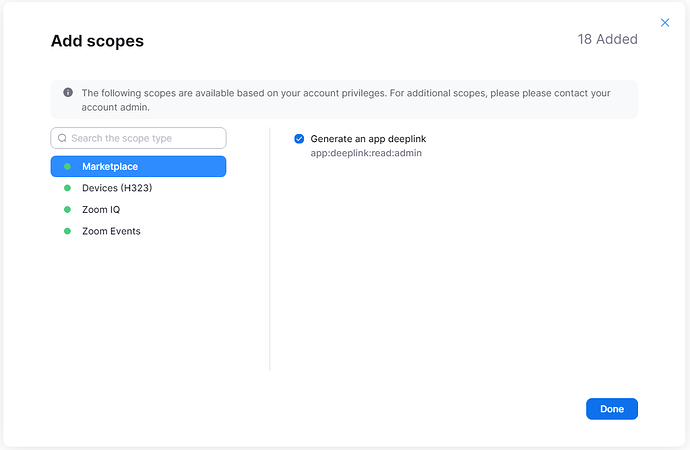This screenshot has width=690, height=450.
Task: Click the Generate an app deeplink label
Action: point(368,138)
